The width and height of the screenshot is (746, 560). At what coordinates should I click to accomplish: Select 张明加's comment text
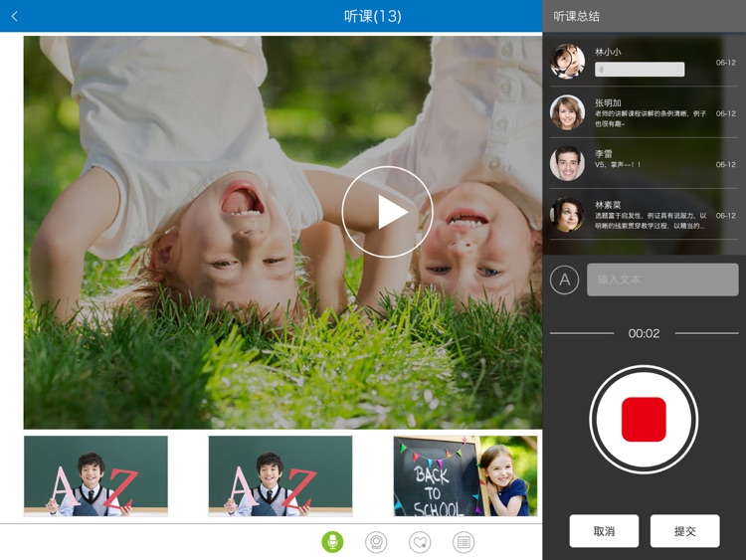(650, 118)
